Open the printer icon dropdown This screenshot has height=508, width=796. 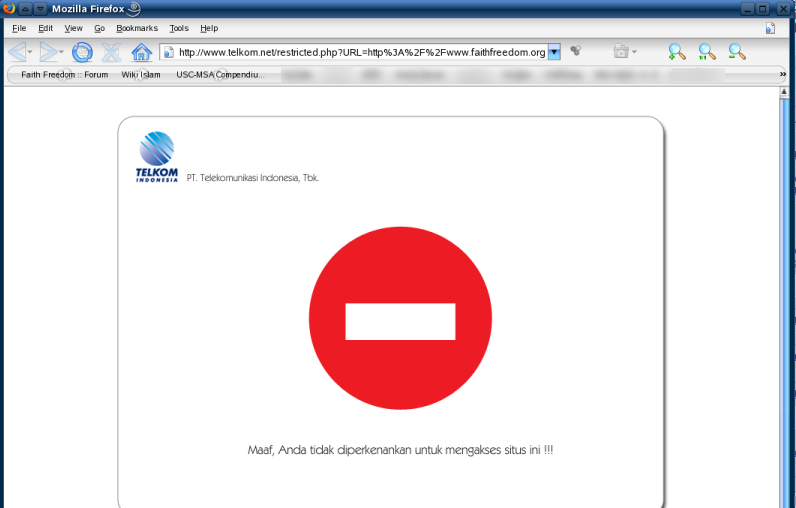[634, 52]
